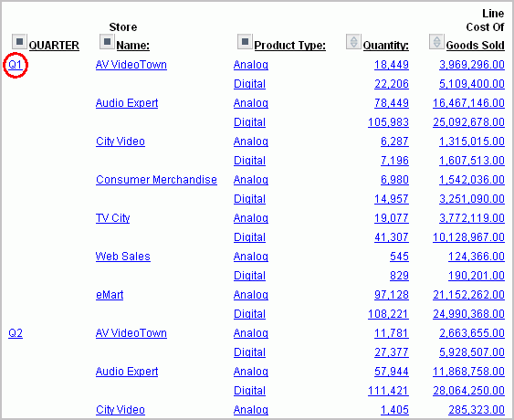The height and width of the screenshot is (420, 514).
Task: Click Digital under Q1 AV VideoTown
Action: (x=249, y=84)
